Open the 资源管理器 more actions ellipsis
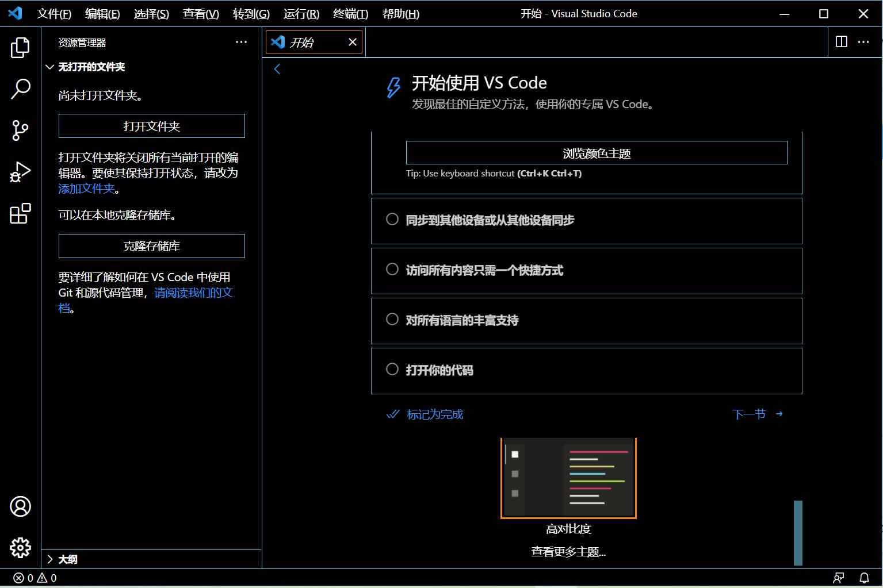The width and height of the screenshot is (883, 588). (x=241, y=42)
